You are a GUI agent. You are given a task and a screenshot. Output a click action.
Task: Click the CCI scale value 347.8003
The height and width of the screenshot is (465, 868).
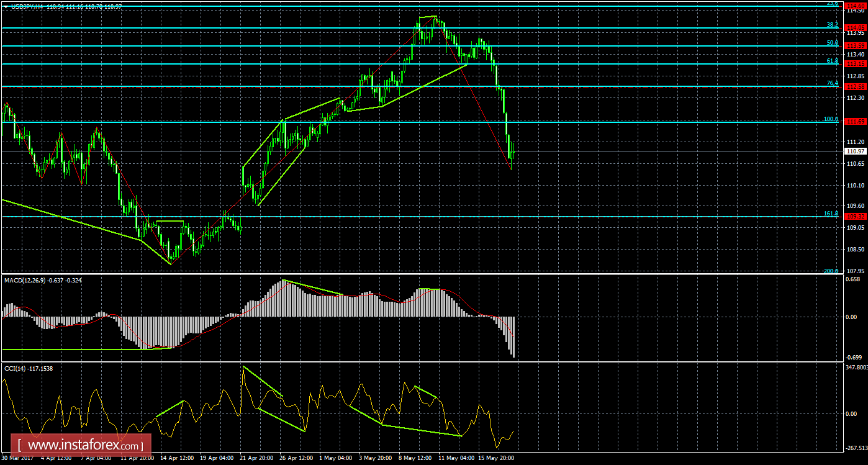(x=856, y=368)
